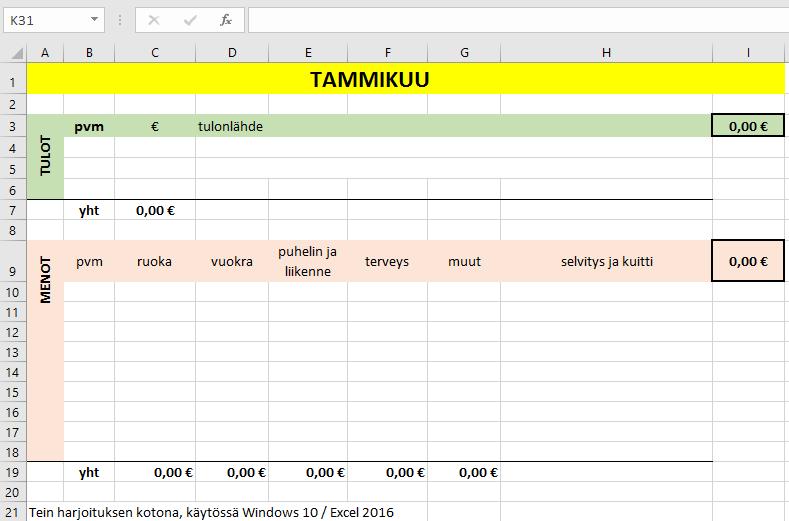Click the Cancel (X) formula bar icon
The image size is (789, 521).
point(154,20)
